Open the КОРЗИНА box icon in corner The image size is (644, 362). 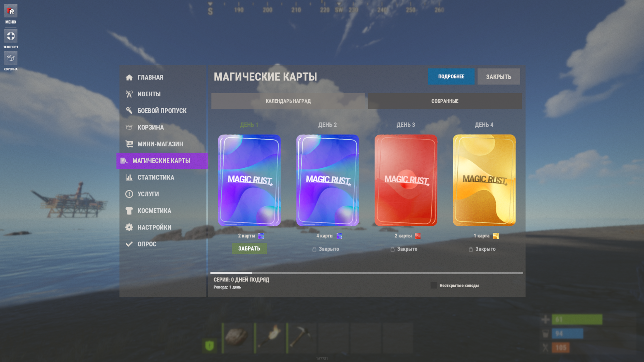pos(11,58)
